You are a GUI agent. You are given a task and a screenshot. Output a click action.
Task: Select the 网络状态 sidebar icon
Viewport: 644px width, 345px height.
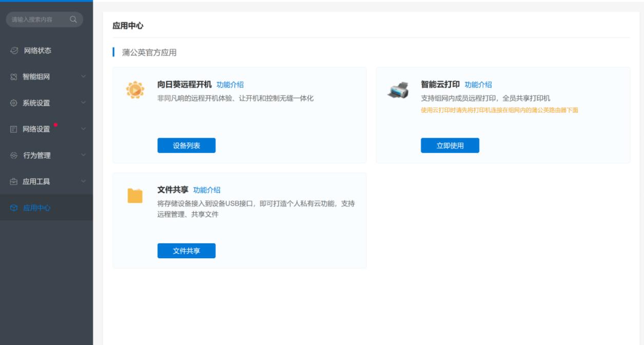13,51
